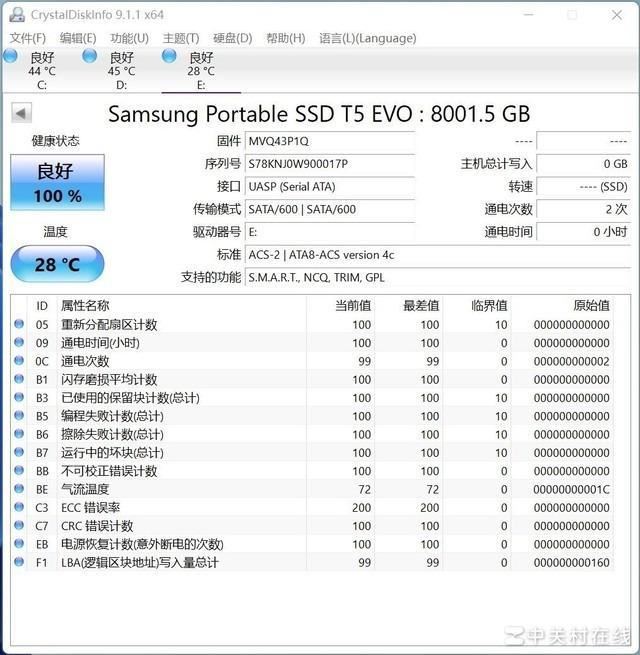This screenshot has height=655, width=640.
Task: Click the 良好 100 % health status button
Action: coord(57,183)
